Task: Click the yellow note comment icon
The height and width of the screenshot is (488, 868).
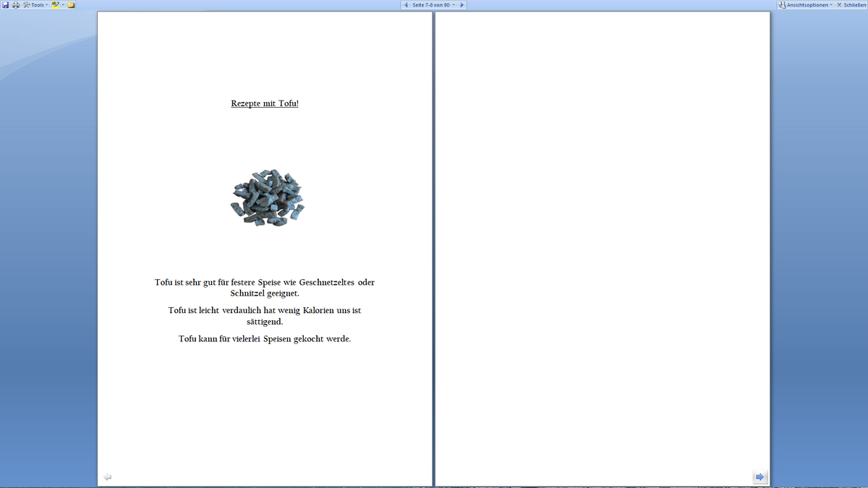Action: click(72, 5)
